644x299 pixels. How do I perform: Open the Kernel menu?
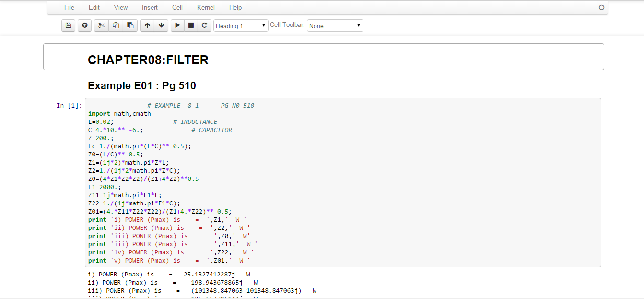[206, 8]
